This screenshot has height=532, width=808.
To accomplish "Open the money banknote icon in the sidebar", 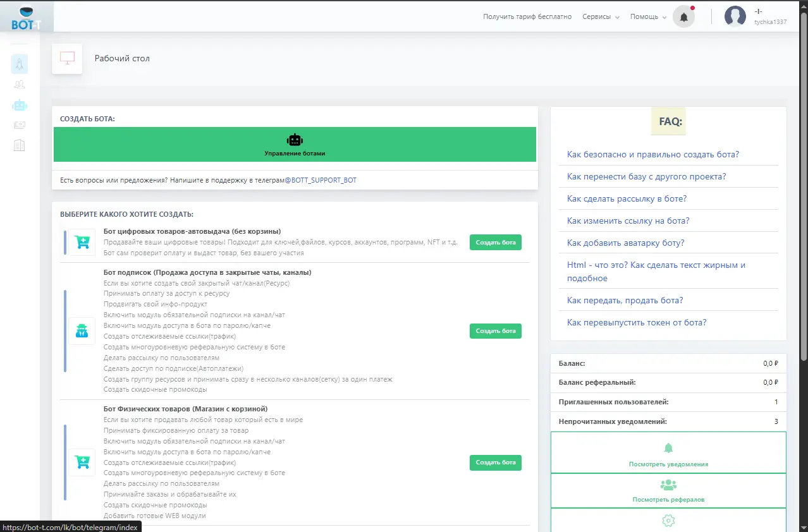I will [20, 125].
